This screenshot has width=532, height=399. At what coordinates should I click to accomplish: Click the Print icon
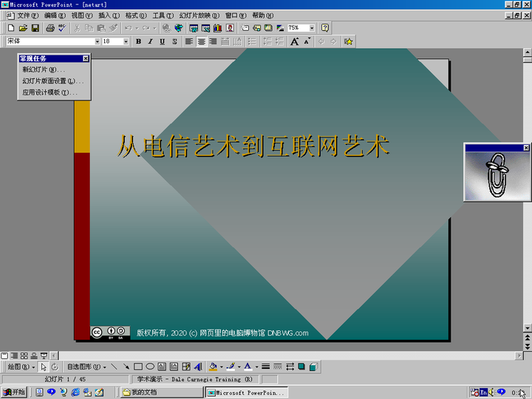coord(50,28)
